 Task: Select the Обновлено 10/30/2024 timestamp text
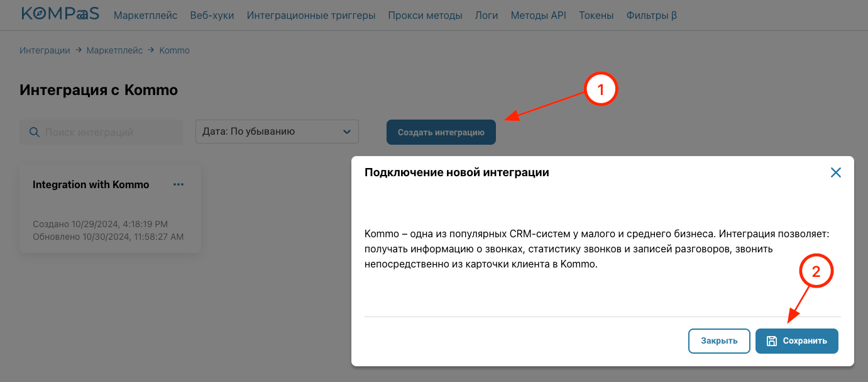107,237
